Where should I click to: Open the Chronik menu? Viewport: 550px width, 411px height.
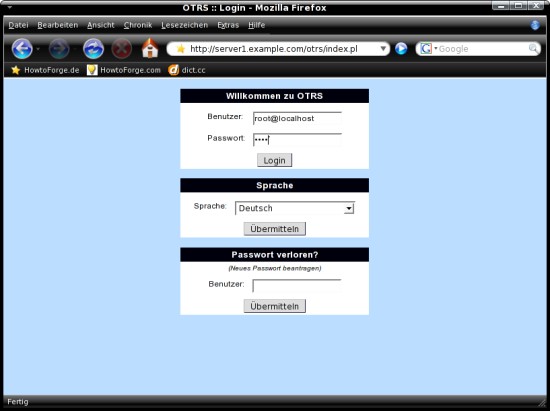[x=138, y=25]
